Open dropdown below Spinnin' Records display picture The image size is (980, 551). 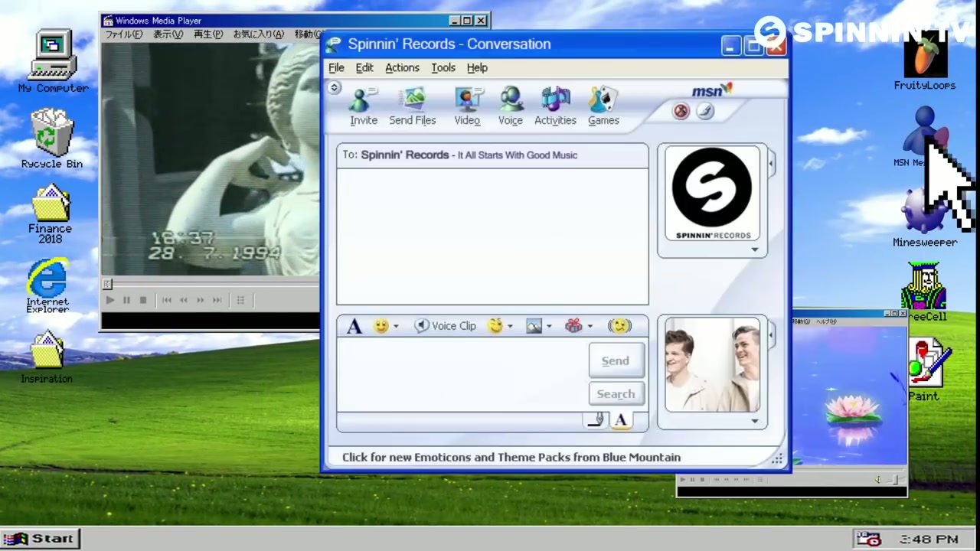coord(755,249)
